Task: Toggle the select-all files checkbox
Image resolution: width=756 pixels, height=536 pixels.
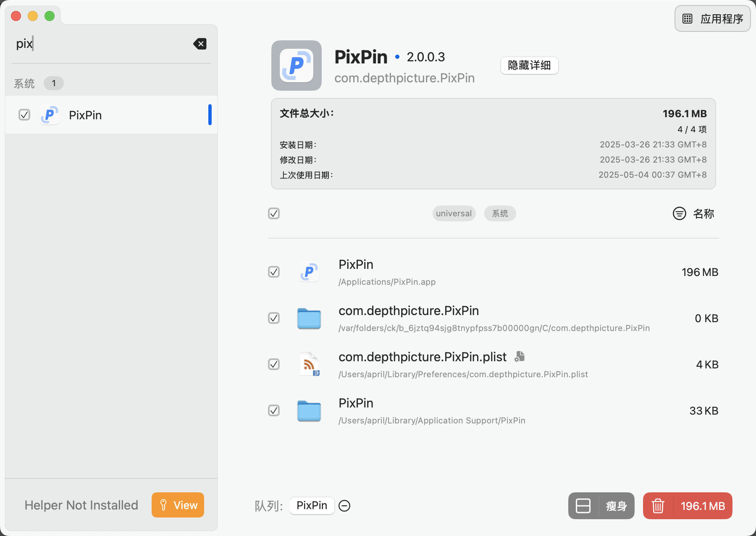Action: coord(274,213)
